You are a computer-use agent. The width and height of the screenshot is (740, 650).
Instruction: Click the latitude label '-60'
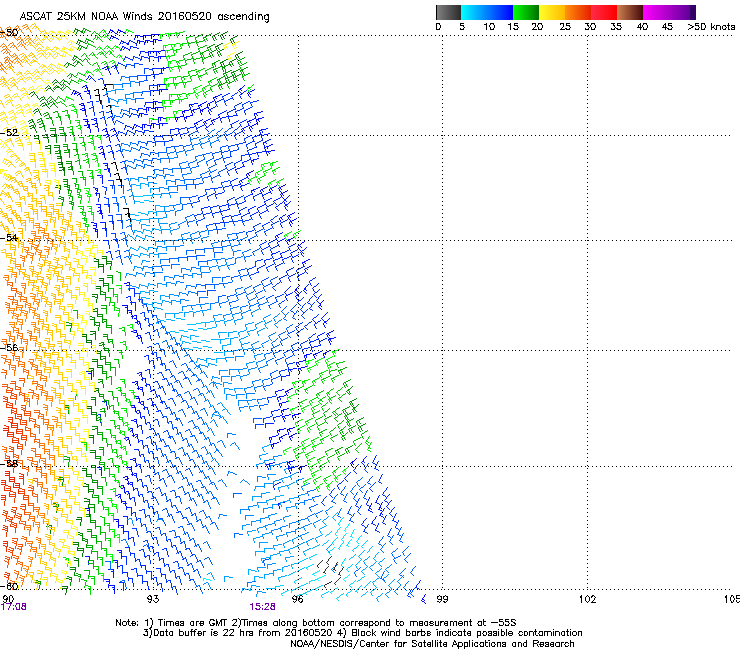[9, 586]
